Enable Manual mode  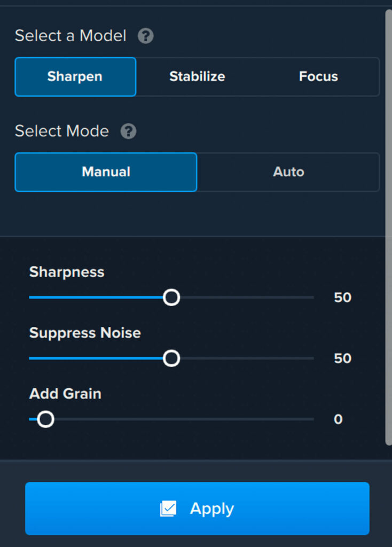106,172
